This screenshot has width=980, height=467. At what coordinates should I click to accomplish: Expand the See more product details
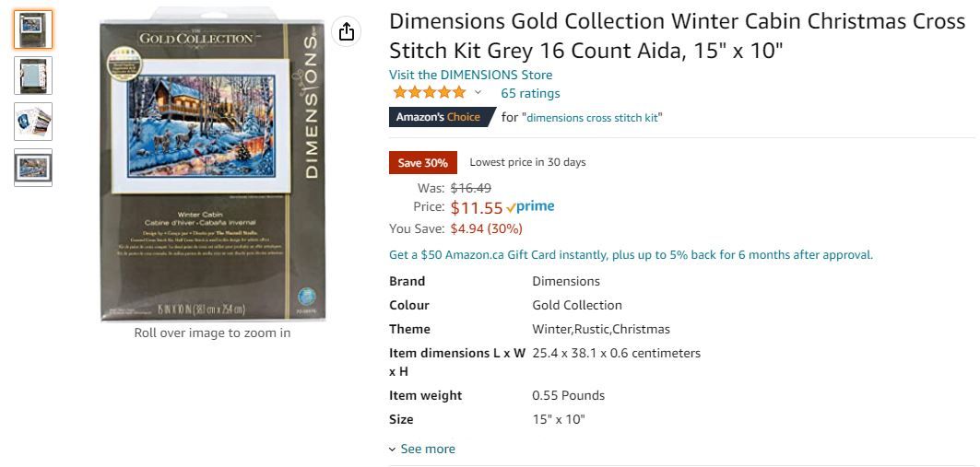click(x=422, y=449)
